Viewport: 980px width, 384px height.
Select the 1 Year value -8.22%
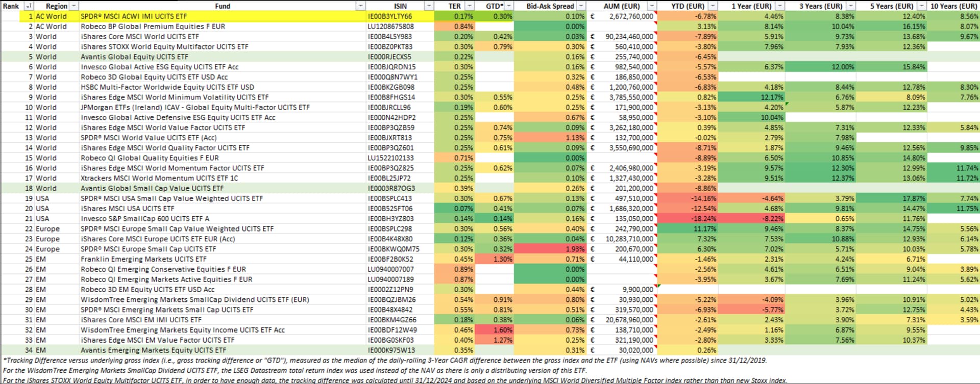point(751,219)
